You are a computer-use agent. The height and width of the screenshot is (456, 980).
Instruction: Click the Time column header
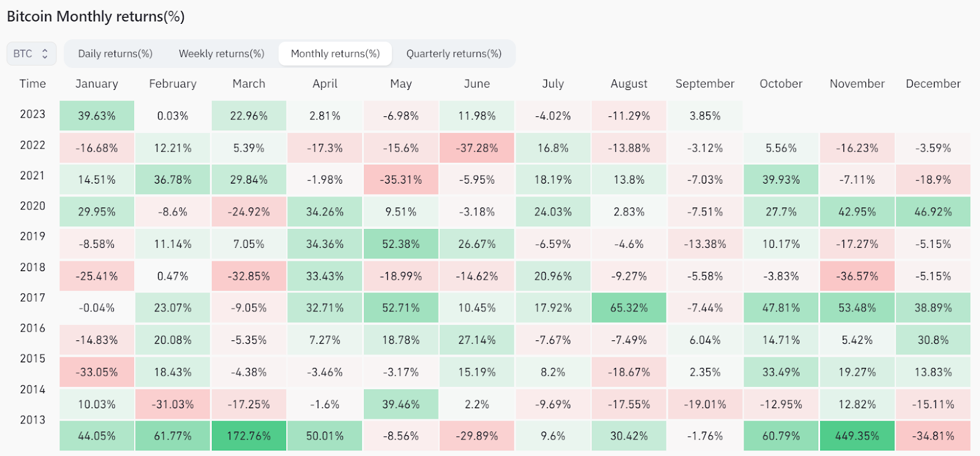pyautogui.click(x=32, y=84)
